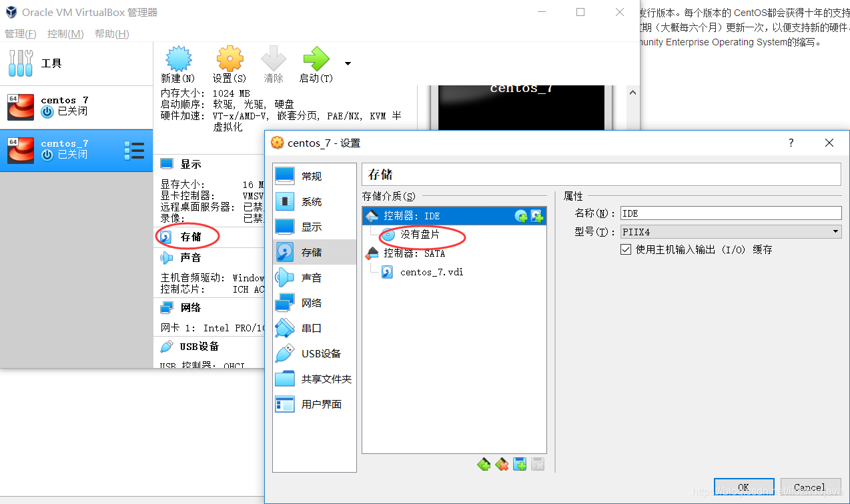The height and width of the screenshot is (504, 850).
Task: Add hard disk to IDE controller icon
Action: (537, 216)
